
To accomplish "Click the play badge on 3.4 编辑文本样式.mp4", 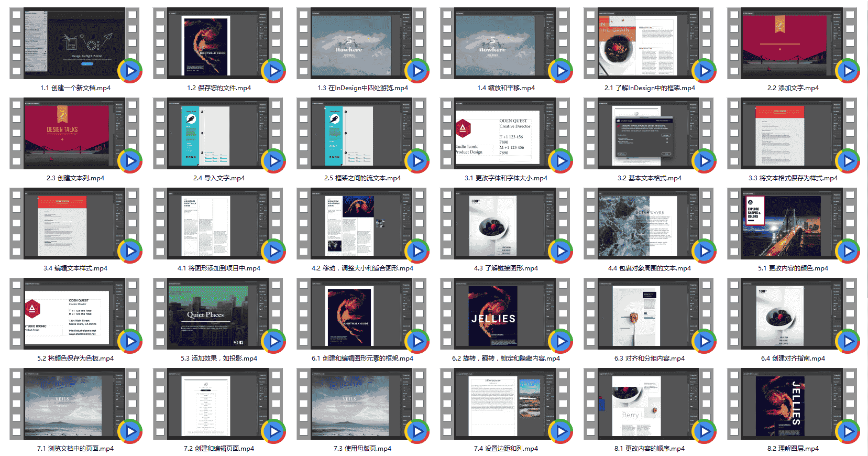I will (x=130, y=251).
